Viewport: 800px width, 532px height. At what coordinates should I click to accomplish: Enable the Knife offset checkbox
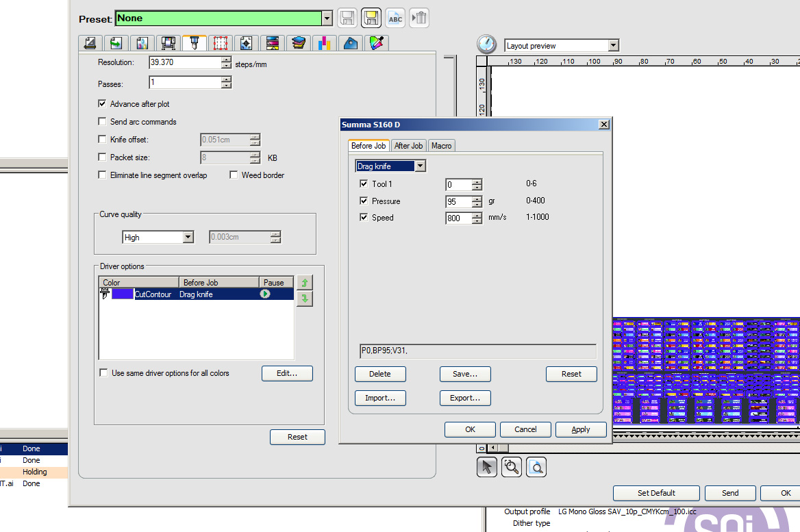pyautogui.click(x=102, y=139)
